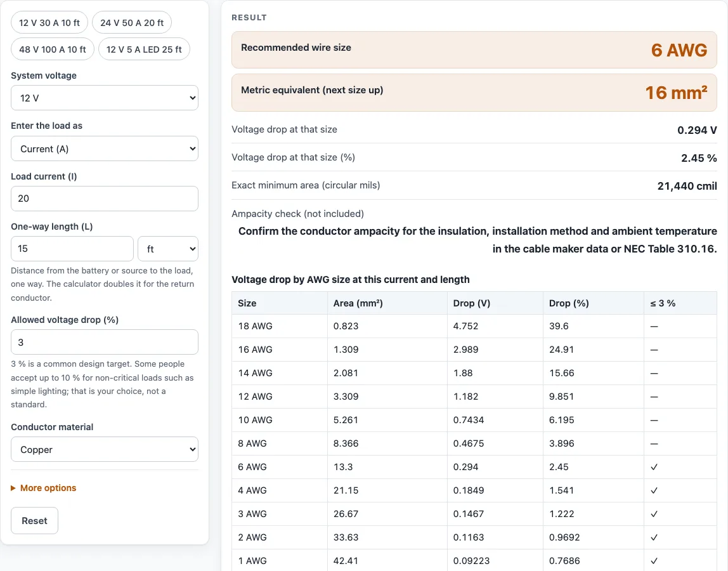Click the checkmark in the 2 AWG row
Viewport: 728px width, 571px height.
(654, 537)
